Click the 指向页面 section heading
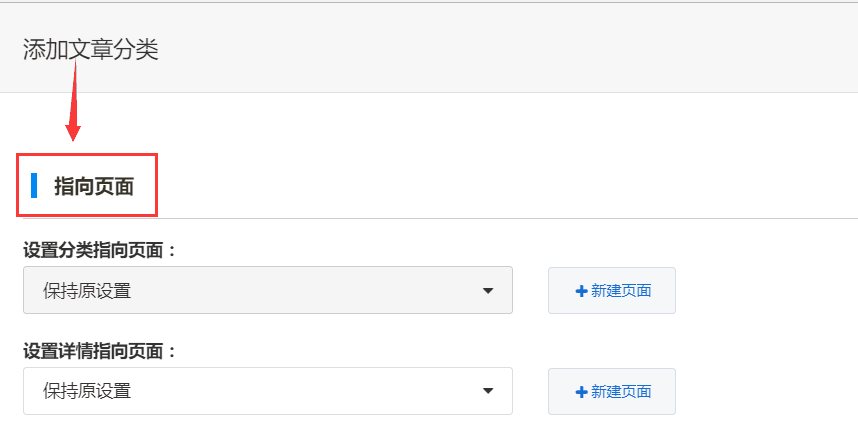This screenshot has height=439, width=858. [94, 186]
